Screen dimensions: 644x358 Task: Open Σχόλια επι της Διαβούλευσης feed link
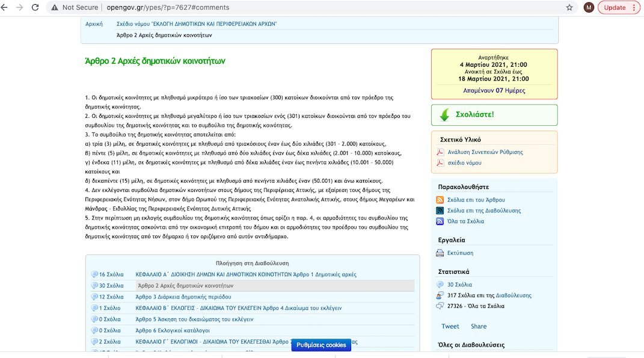(484, 211)
